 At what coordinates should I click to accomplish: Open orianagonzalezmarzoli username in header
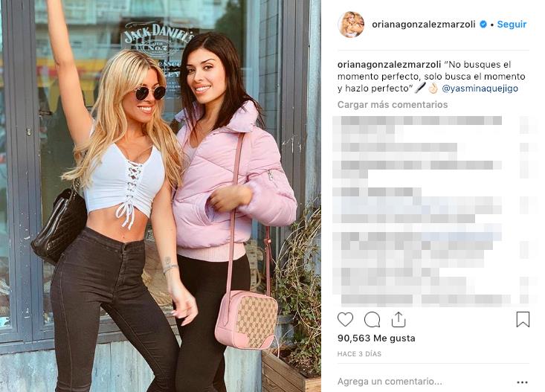tap(424, 25)
